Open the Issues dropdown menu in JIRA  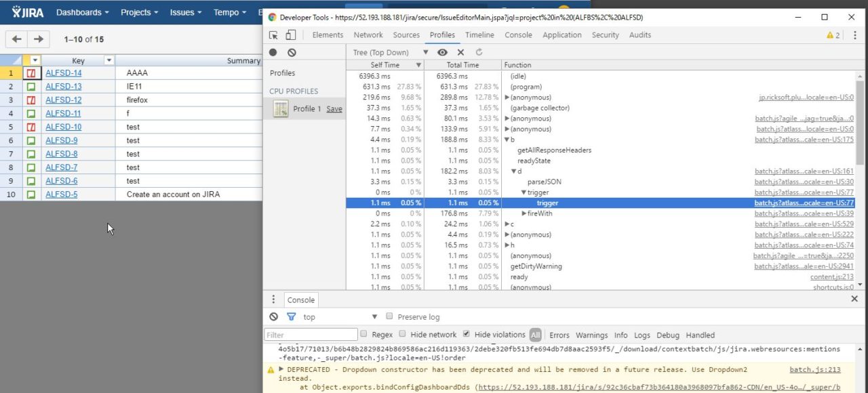click(186, 12)
